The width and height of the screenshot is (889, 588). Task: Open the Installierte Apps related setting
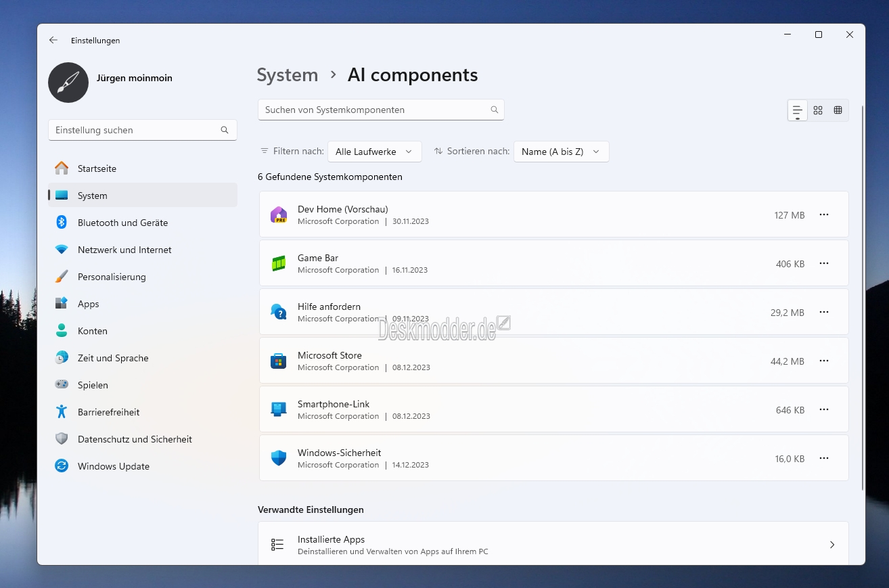553,545
